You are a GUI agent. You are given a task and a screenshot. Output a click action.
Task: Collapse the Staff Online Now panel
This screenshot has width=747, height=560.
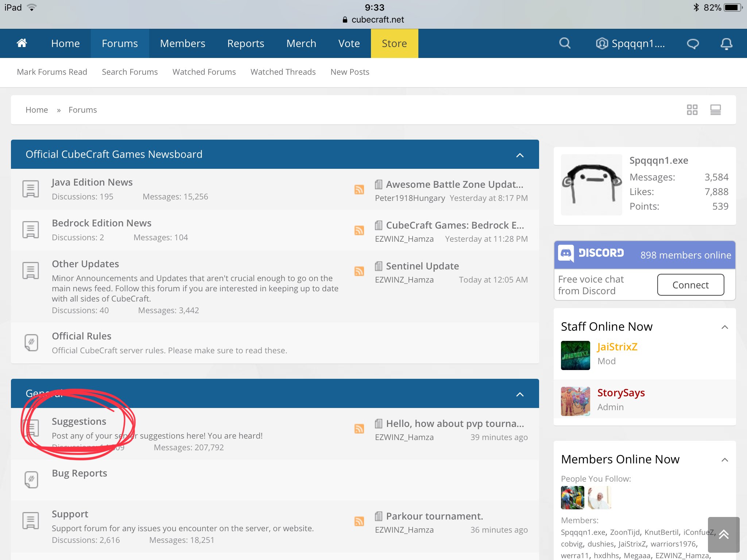[725, 327]
